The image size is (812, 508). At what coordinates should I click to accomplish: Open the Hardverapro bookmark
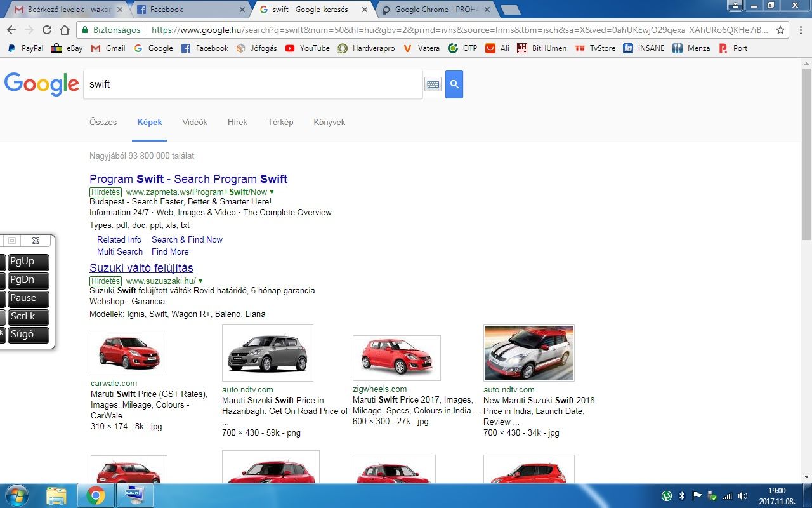[366, 48]
